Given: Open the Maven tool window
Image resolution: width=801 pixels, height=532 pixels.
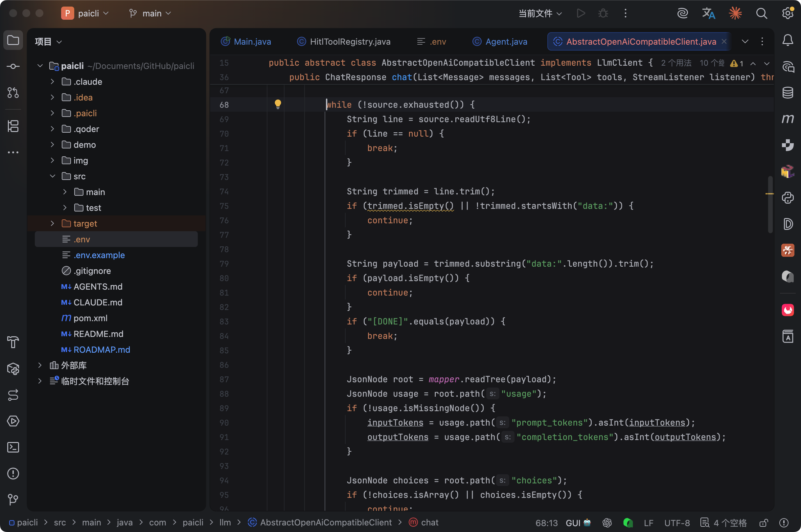Looking at the screenshot, I should 788,119.
